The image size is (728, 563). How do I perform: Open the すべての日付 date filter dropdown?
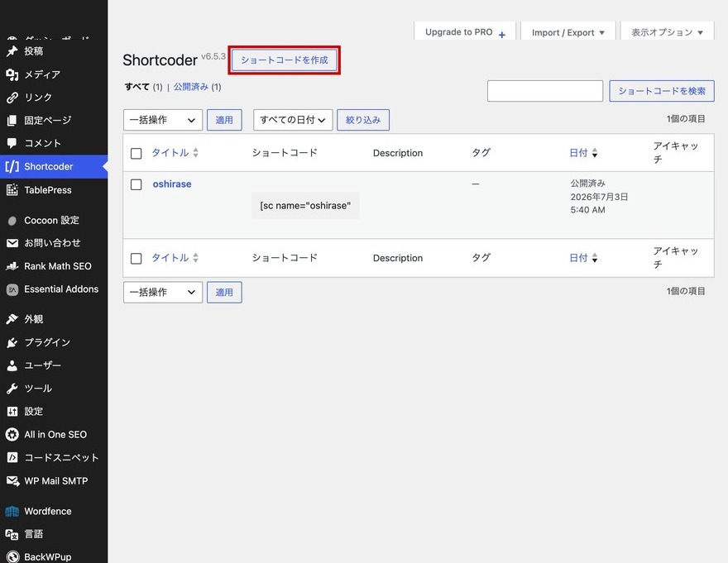tap(293, 120)
